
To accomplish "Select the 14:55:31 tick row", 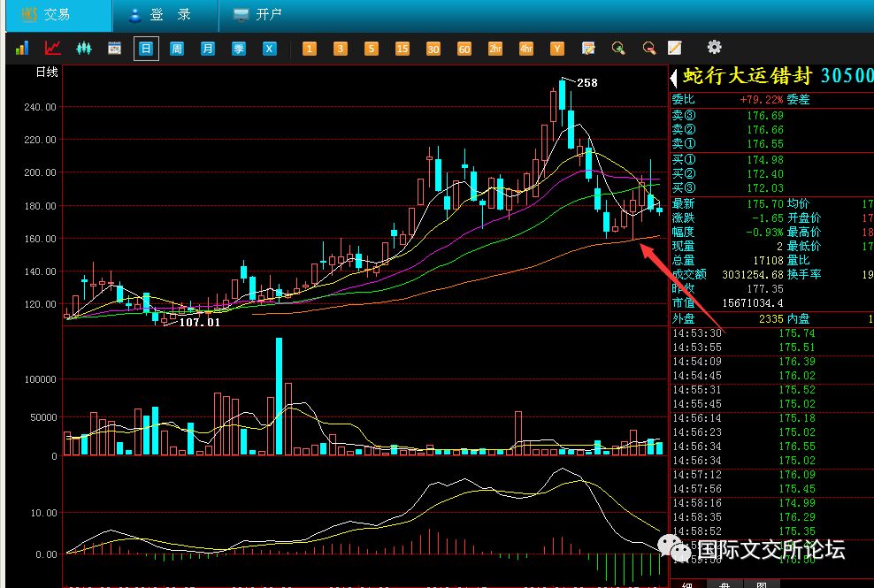I will (771, 390).
